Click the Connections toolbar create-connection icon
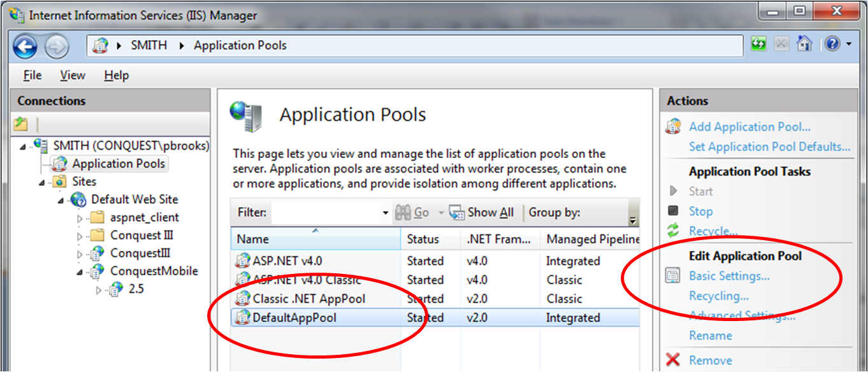The width and height of the screenshot is (868, 372). click(21, 124)
